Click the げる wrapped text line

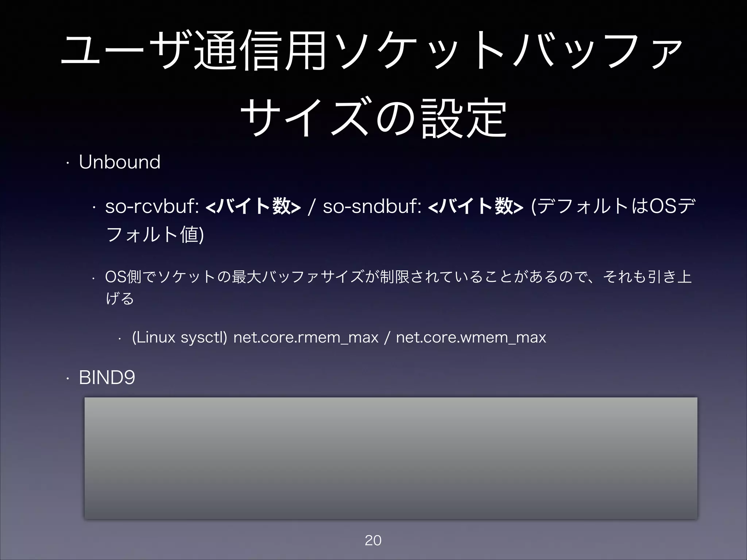click(120, 298)
